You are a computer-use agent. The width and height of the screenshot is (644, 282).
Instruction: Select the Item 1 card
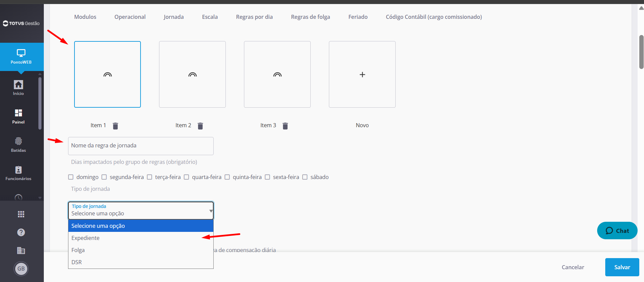(108, 74)
